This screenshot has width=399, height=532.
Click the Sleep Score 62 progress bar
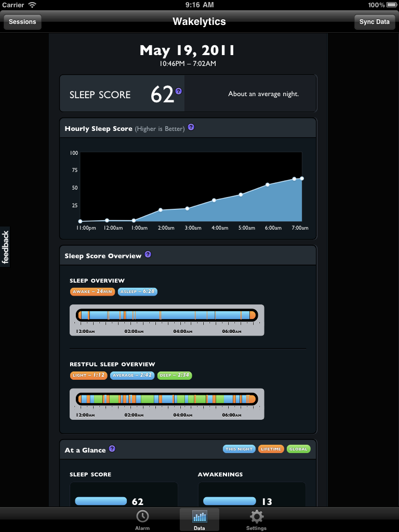coord(101,501)
